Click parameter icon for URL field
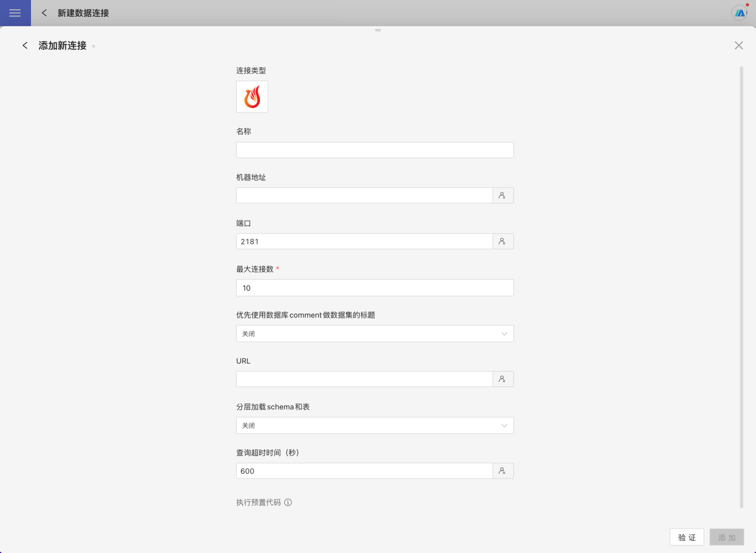The width and height of the screenshot is (756, 553). click(x=502, y=379)
